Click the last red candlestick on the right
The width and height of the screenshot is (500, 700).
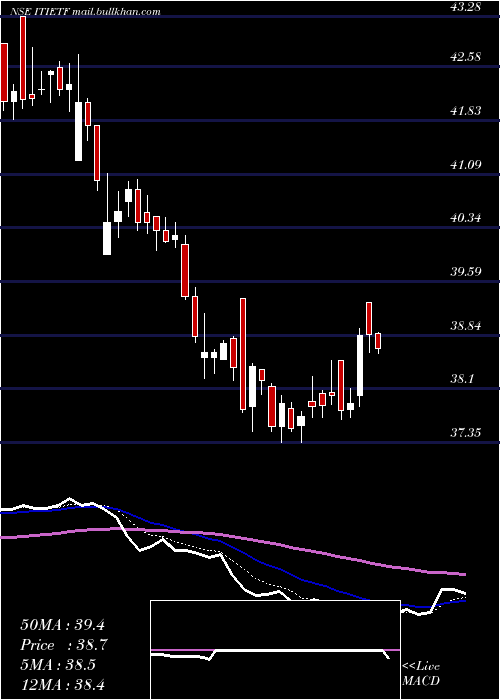[x=378, y=341]
